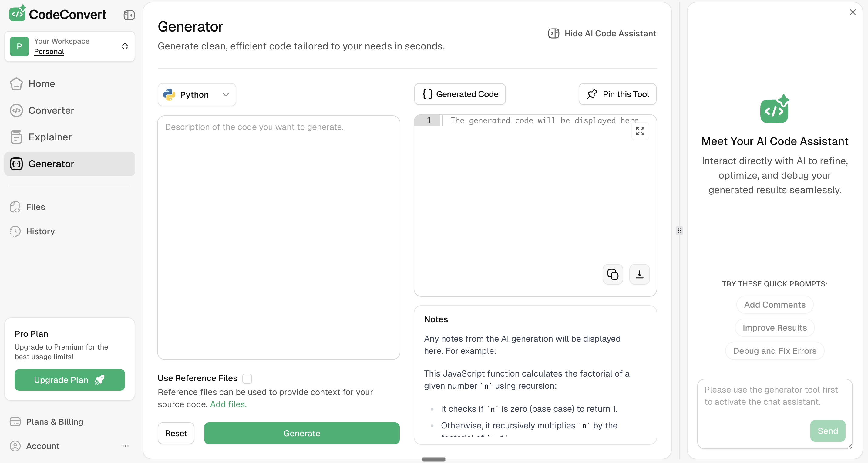Screen dimensions: 868x463
Task: Open the Converter page in sidebar
Action: pyautogui.click(x=51, y=110)
